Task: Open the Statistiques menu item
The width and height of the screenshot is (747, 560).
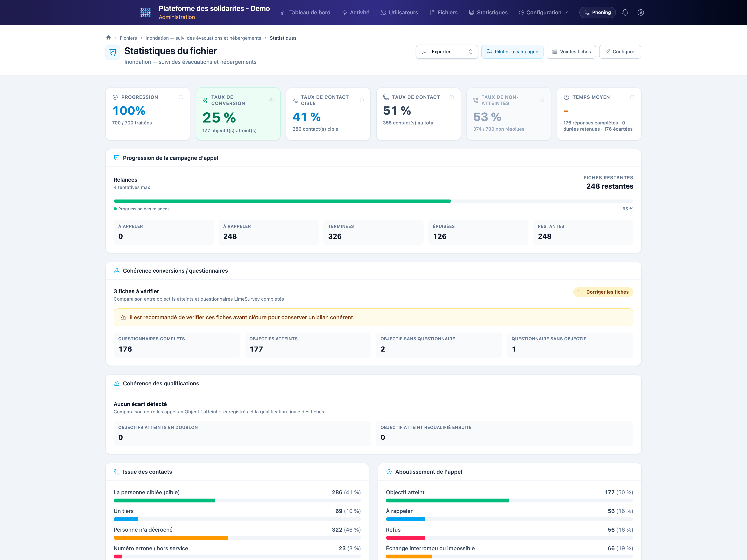Action: pos(488,12)
